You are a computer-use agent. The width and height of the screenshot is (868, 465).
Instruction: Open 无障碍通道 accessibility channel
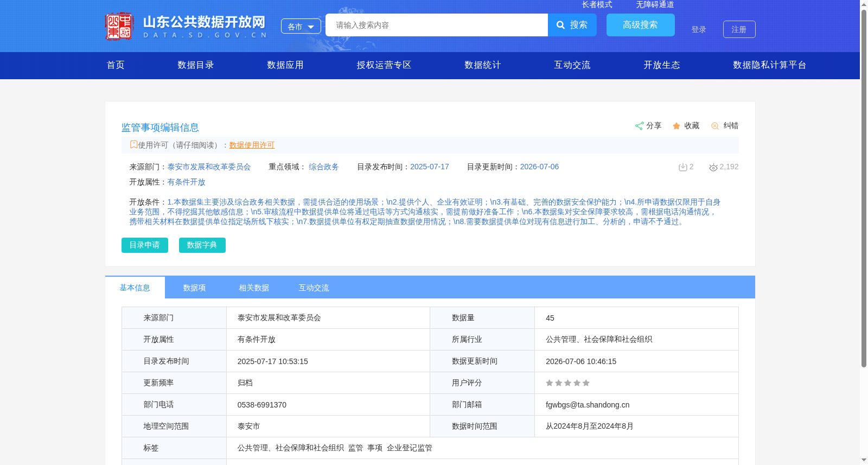(655, 4)
